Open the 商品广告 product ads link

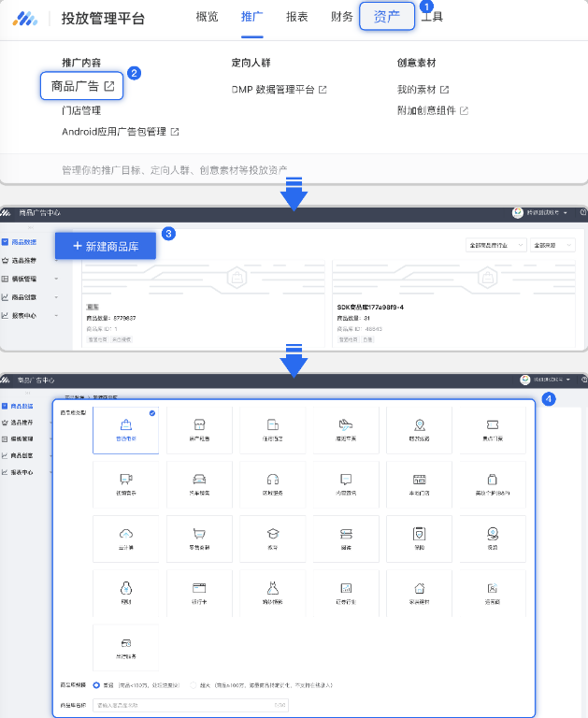82,86
